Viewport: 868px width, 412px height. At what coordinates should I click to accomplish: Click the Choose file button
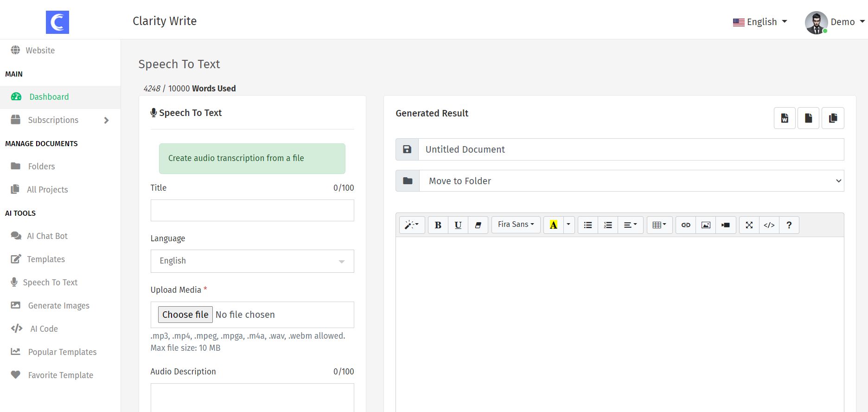click(x=185, y=315)
